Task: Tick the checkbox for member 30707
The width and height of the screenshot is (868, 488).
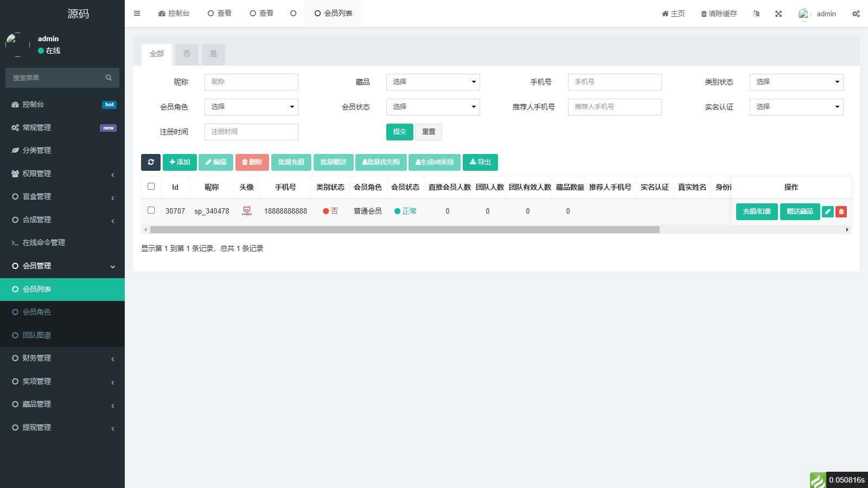Action: 151,210
